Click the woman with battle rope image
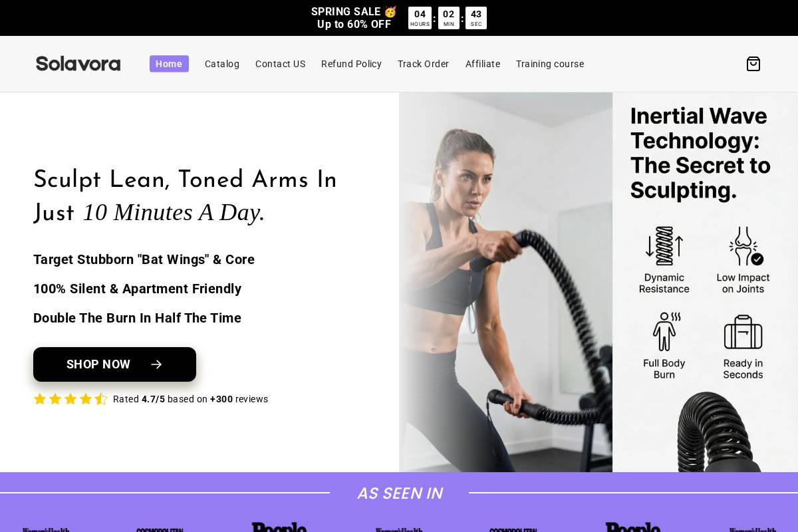The image size is (798, 532). tap(505, 282)
